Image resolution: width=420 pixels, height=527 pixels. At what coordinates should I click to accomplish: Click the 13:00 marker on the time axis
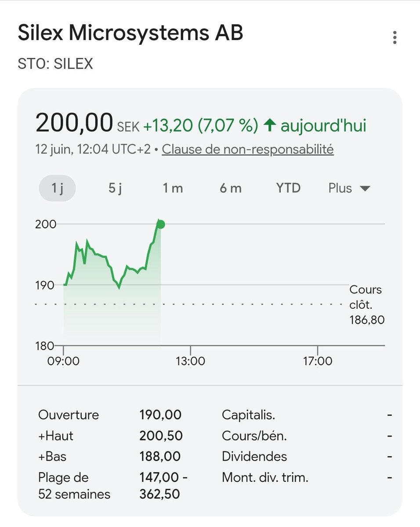click(190, 361)
